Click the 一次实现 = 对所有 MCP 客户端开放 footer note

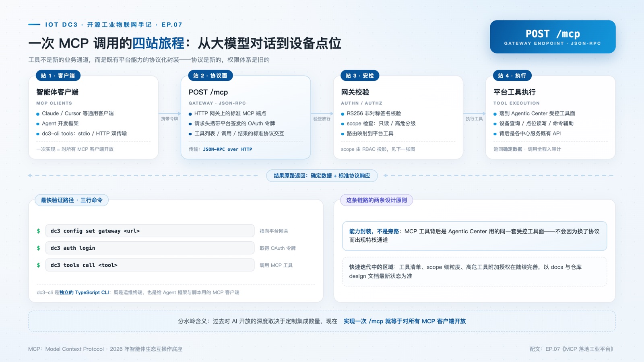(x=75, y=149)
